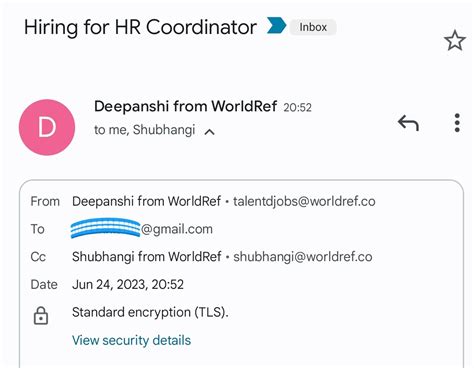
Task: Click subject Hiring for HR Coordinator
Action: (140, 27)
